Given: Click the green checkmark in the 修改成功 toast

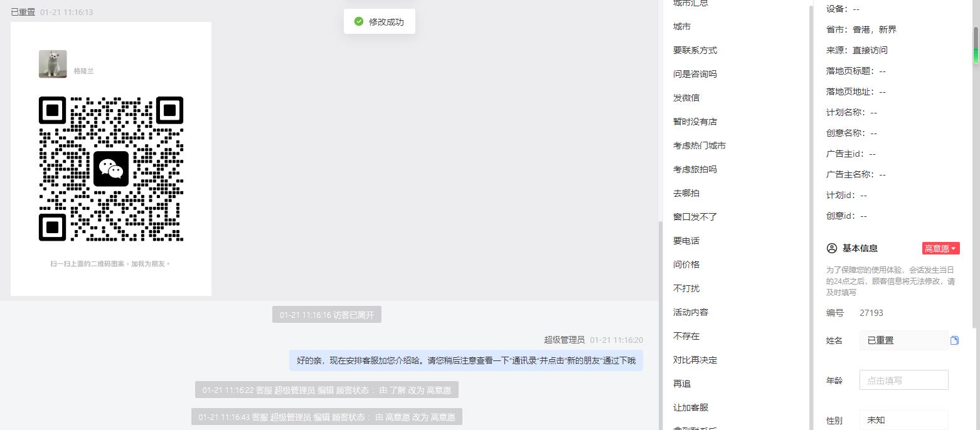Looking at the screenshot, I should point(359,21).
